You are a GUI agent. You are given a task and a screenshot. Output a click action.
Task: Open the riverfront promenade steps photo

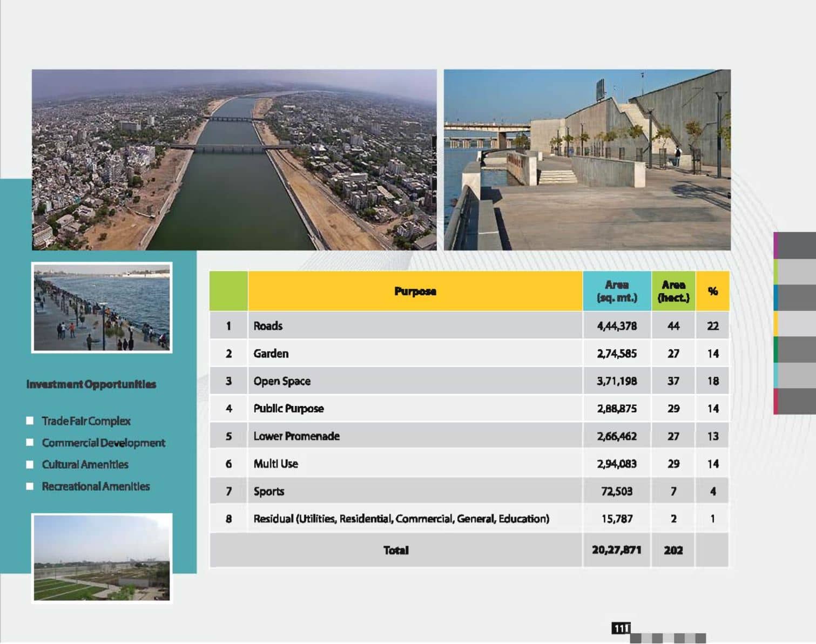[587, 160]
